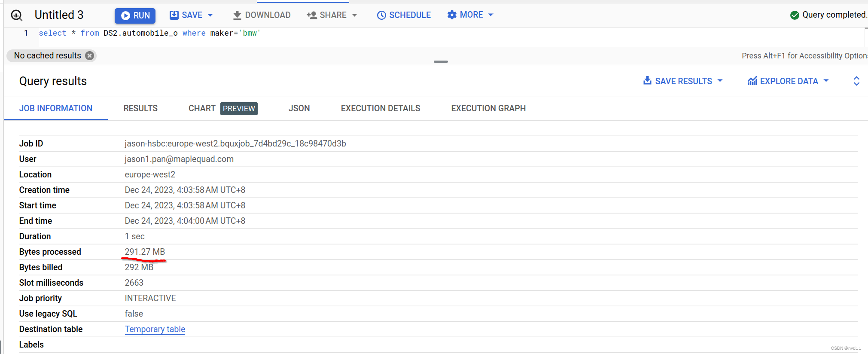The image size is (868, 354).
Task: Click the share person-add icon
Action: click(312, 15)
